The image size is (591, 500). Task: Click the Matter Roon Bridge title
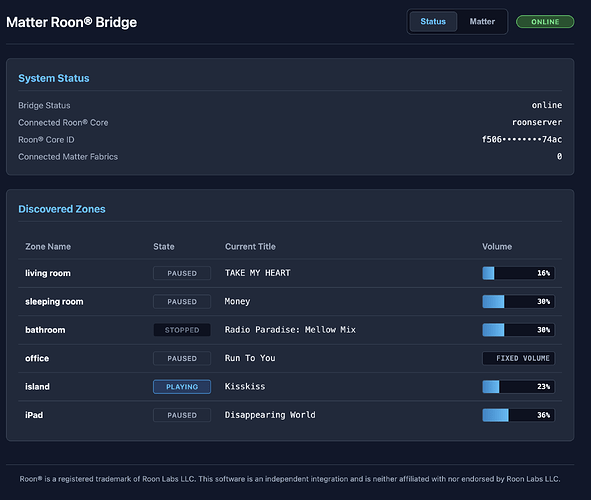point(72,22)
